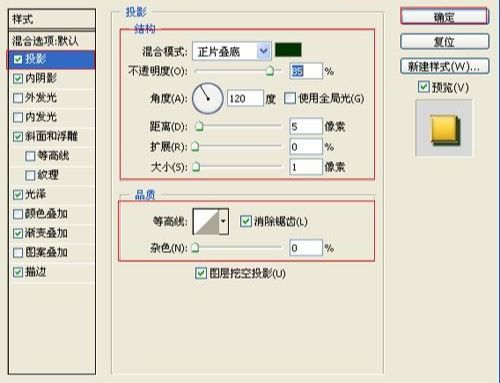Select the 渐变叠加 entry label

pyautogui.click(x=46, y=233)
